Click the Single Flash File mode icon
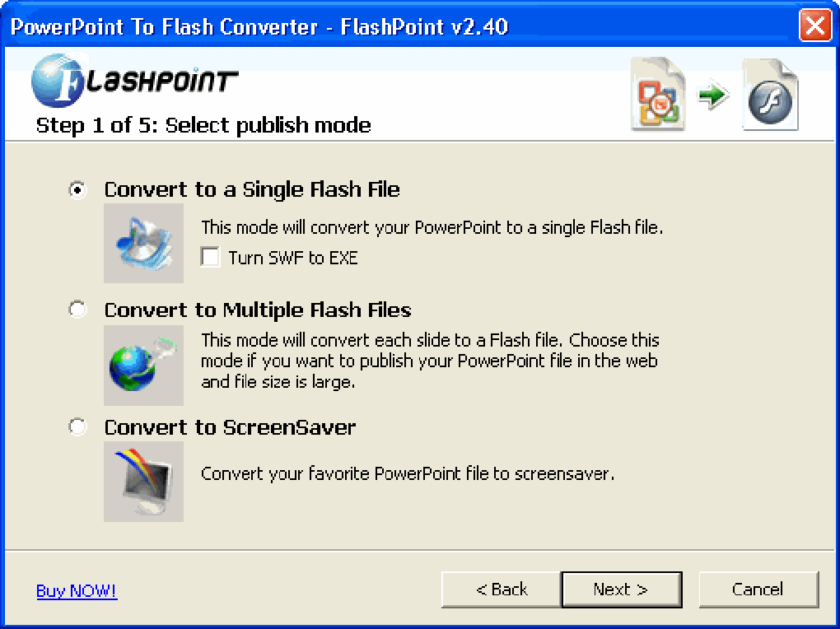 tap(143, 243)
